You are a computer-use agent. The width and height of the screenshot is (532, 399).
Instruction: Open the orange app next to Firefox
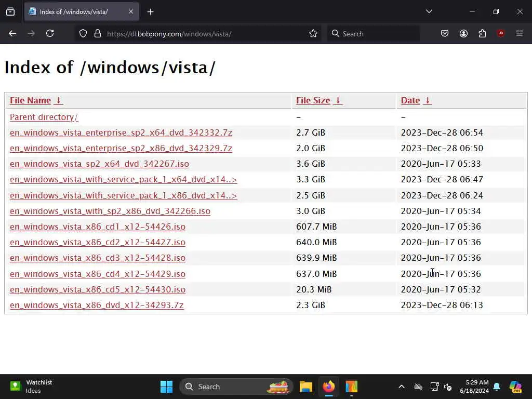pos(352,387)
